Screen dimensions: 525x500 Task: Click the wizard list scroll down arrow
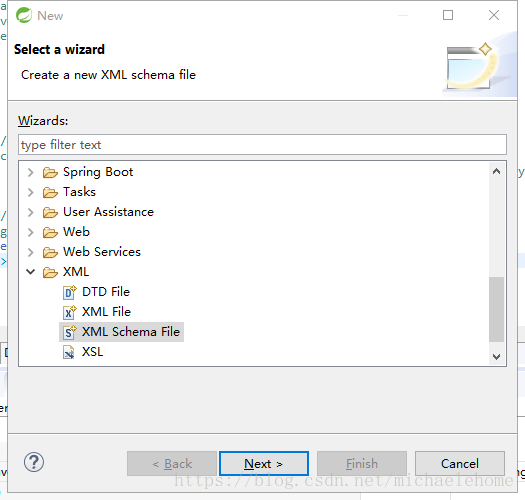point(497,356)
